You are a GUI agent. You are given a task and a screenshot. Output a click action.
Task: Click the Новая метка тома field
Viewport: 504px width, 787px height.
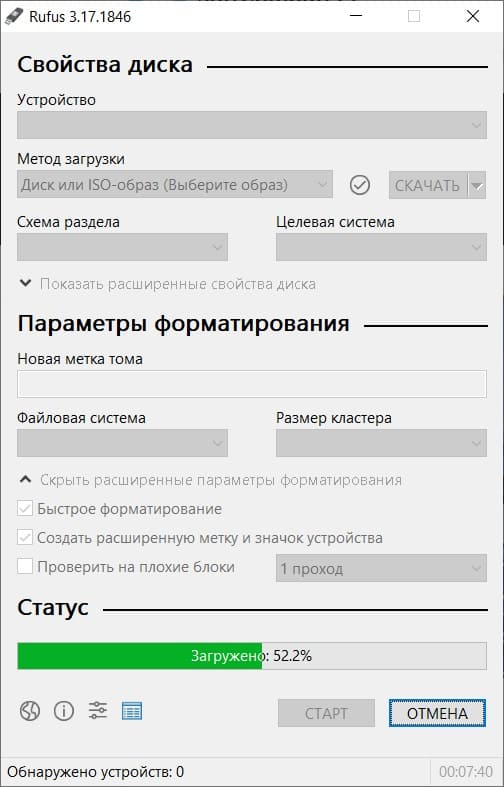pyautogui.click(x=252, y=384)
